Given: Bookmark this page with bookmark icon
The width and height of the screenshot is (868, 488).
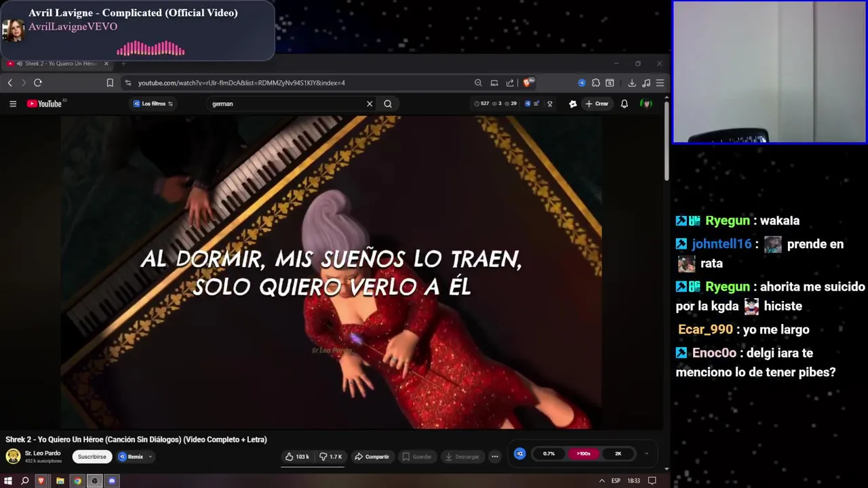Looking at the screenshot, I should 110,83.
